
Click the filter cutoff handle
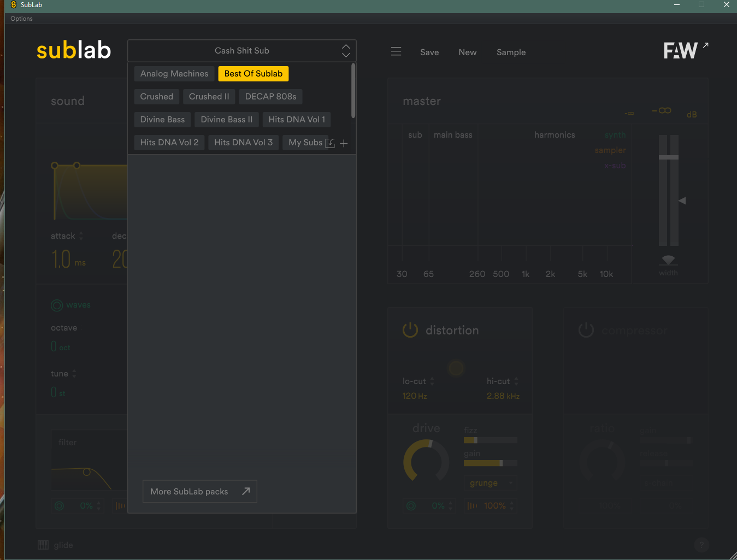(x=86, y=472)
